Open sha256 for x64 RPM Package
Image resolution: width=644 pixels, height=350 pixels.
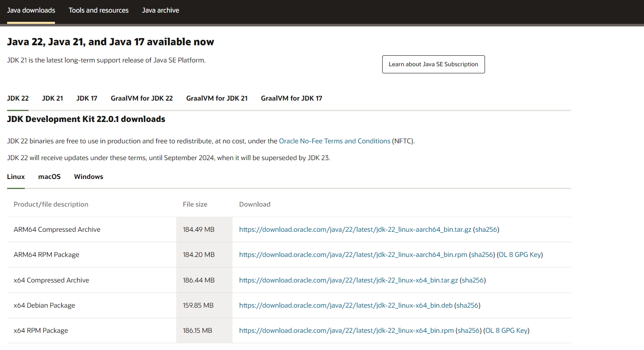click(469, 331)
